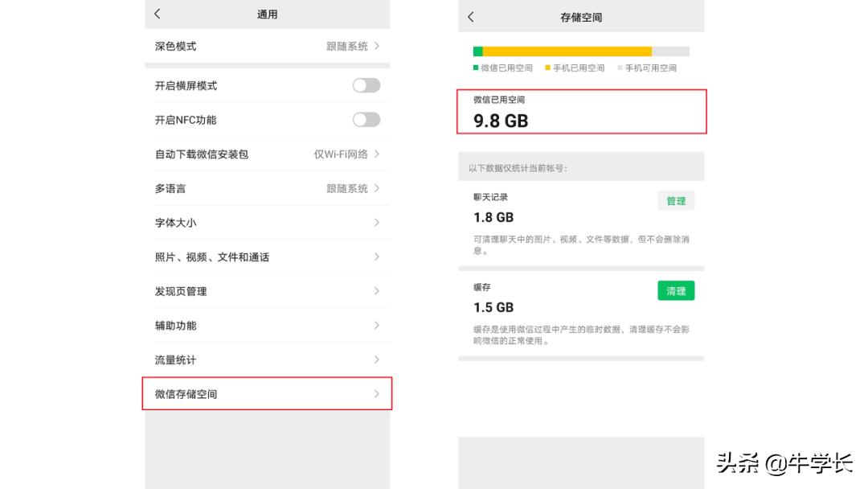Open the highlighted 微信存储空间 option
Image resolution: width=868 pixels, height=489 pixels.
click(267, 393)
